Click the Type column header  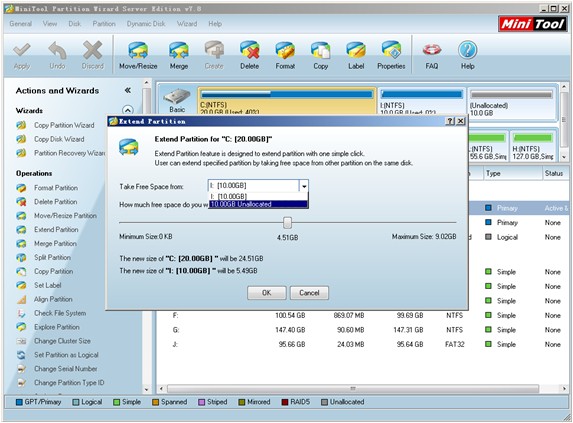(x=513, y=173)
